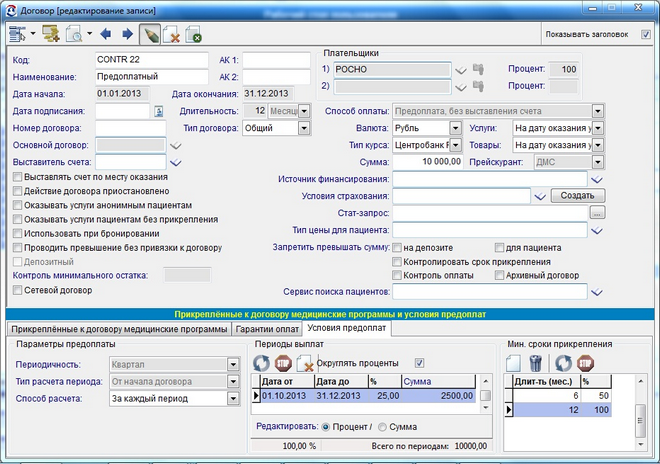Check the Сетевой договор checkbox
This screenshot has width=660, height=464.
click(x=17, y=290)
